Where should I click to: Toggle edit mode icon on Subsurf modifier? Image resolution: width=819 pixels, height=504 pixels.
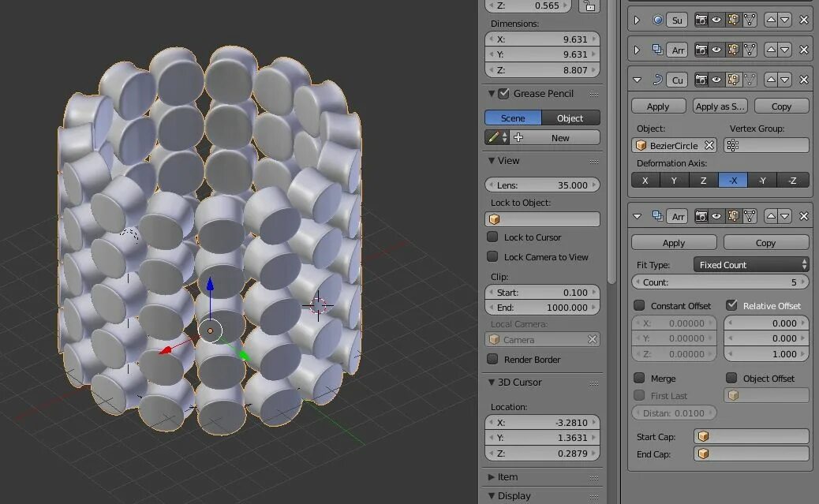[x=733, y=20]
